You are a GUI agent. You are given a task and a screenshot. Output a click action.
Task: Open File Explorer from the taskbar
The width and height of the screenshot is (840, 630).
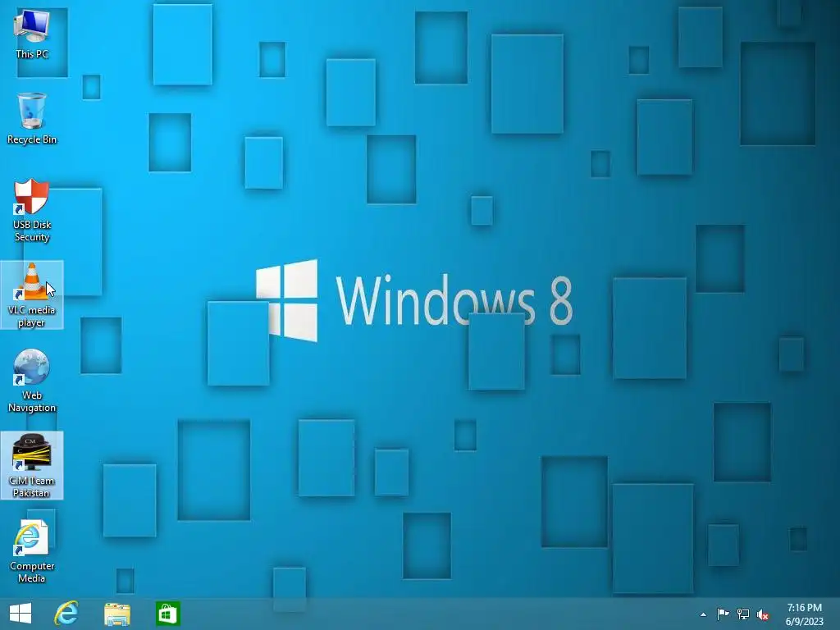(116, 614)
